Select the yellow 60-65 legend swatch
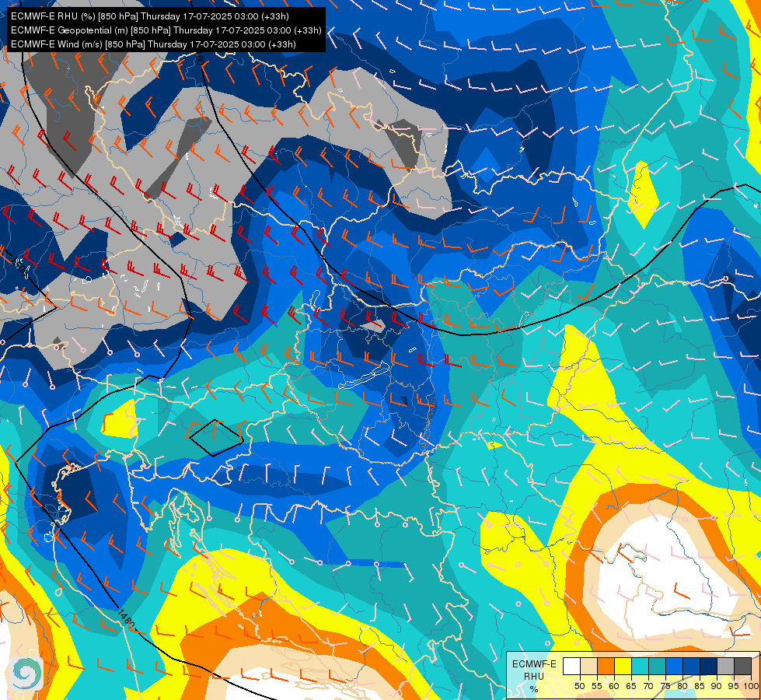The height and width of the screenshot is (700, 761). coord(623,666)
